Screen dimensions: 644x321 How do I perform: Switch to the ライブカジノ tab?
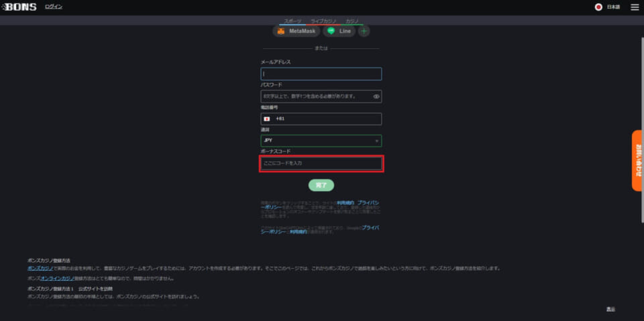tap(323, 21)
